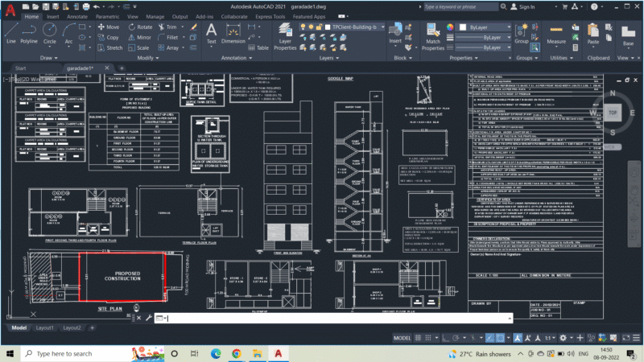Toggle ortho mode in status bar
The image size is (644, 362).
pos(446,338)
